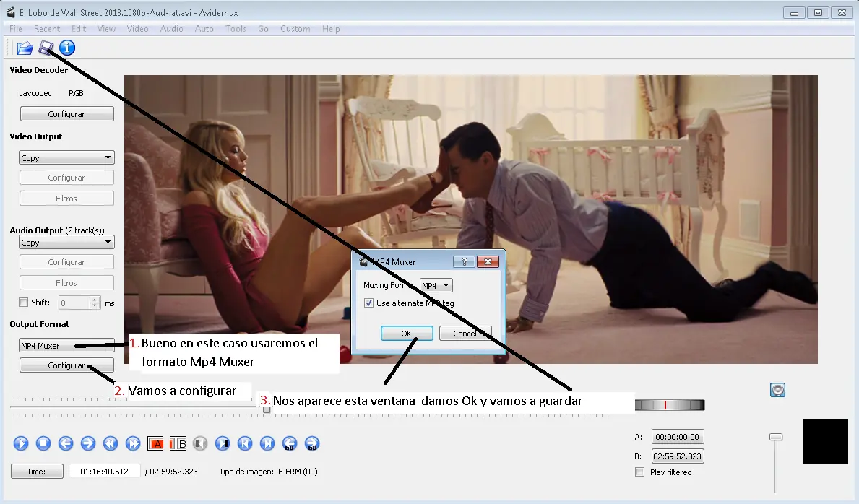Open the File menu
The image size is (859, 504).
[16, 28]
